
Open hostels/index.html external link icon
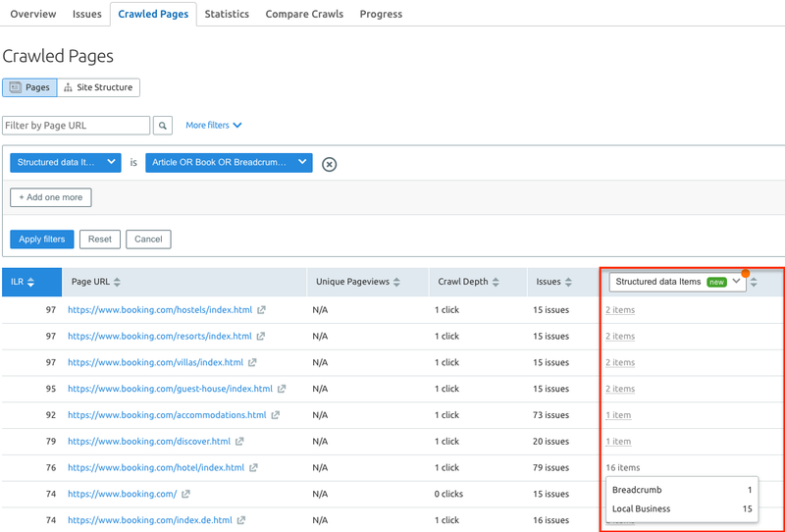coord(261,310)
